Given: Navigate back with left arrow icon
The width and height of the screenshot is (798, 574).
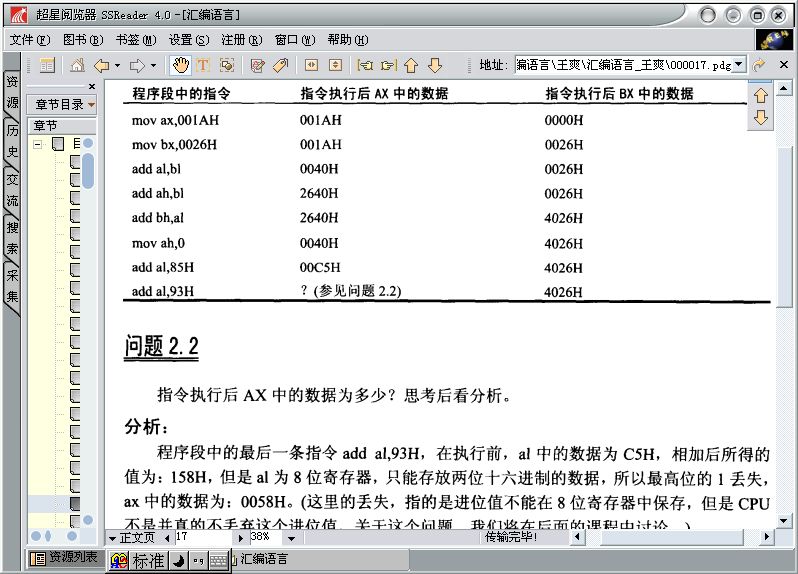Looking at the screenshot, I should (x=102, y=65).
